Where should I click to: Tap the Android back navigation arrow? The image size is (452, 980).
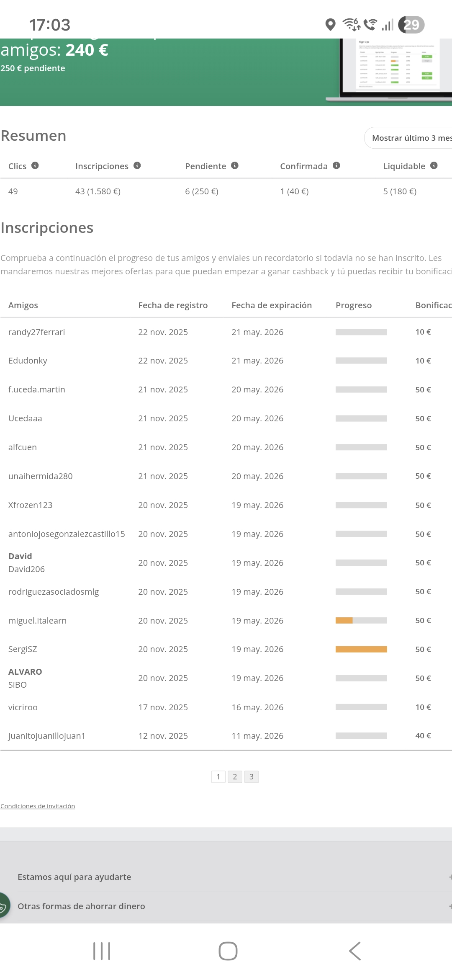pos(355,951)
